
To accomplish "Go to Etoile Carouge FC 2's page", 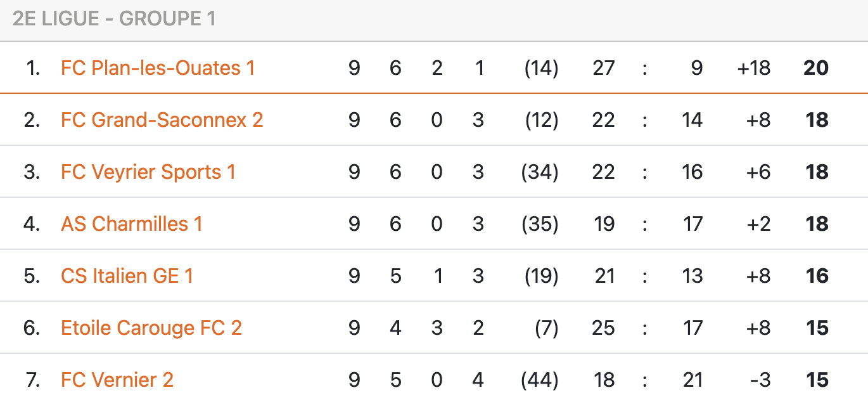I will pos(151,328).
